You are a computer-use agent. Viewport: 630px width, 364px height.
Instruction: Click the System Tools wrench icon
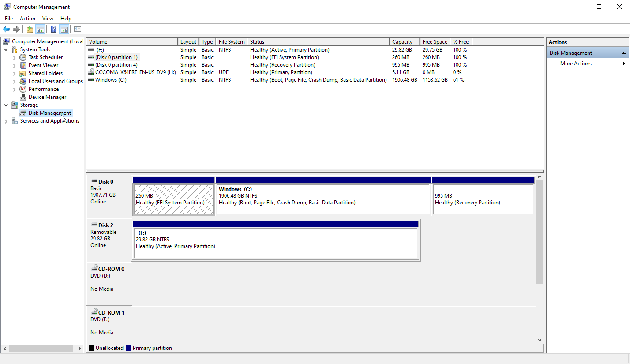(15, 49)
